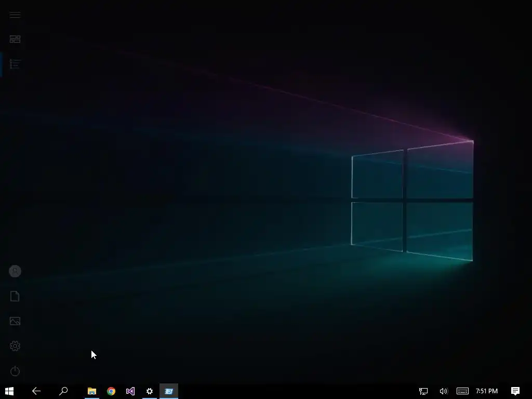Expand the Start hamburger menu
532x399 pixels.
(15, 14)
